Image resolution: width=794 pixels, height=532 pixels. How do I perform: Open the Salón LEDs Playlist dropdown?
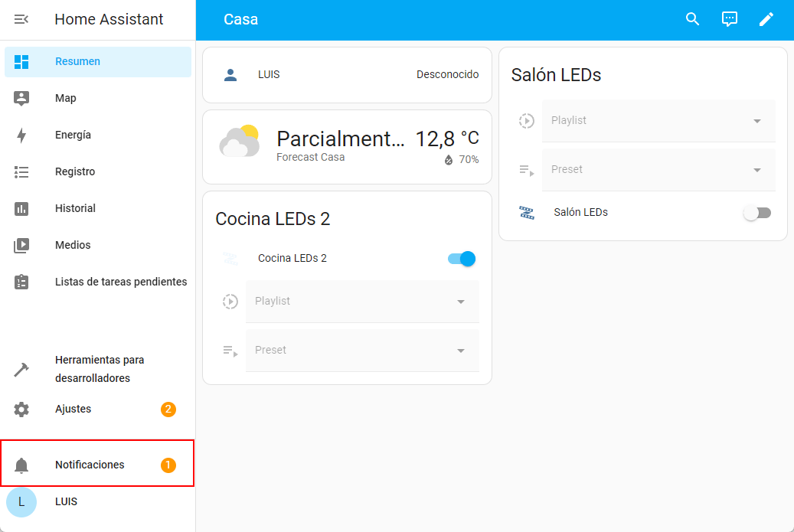[658, 121]
